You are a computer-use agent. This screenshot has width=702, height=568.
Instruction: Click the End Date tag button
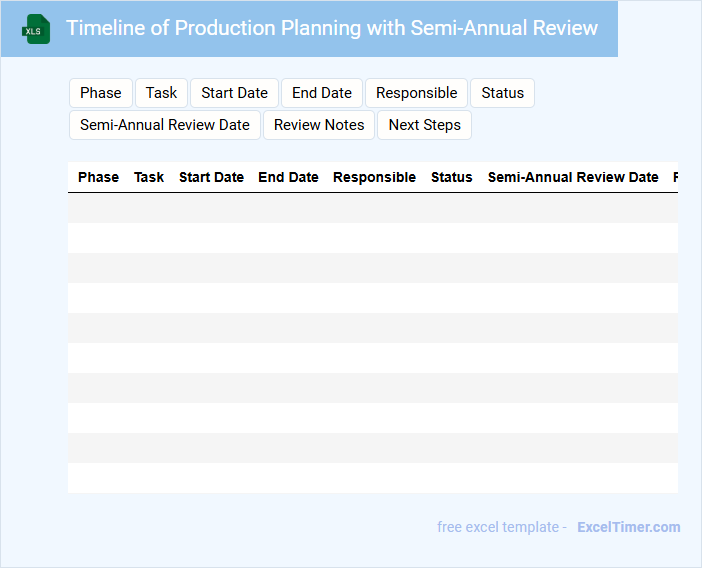(x=322, y=93)
